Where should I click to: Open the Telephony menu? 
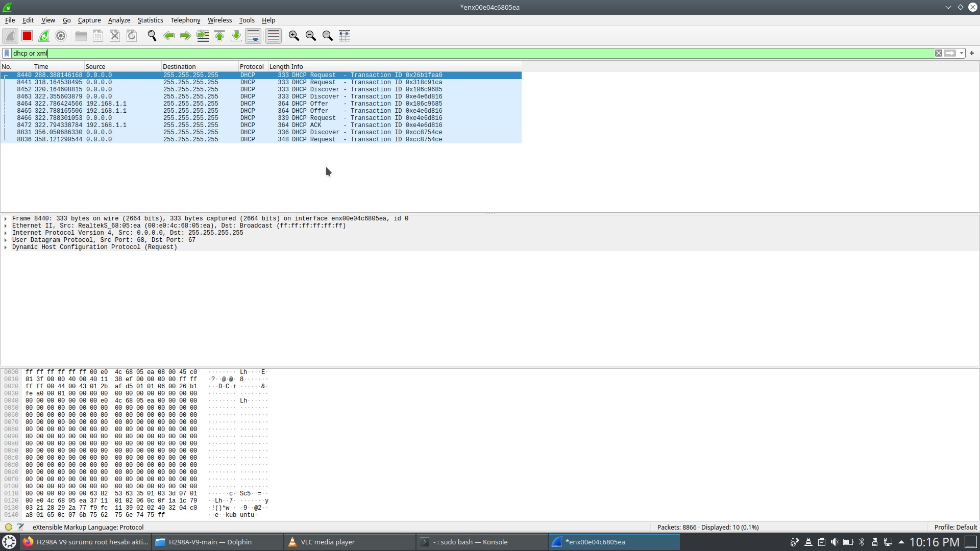[185, 20]
